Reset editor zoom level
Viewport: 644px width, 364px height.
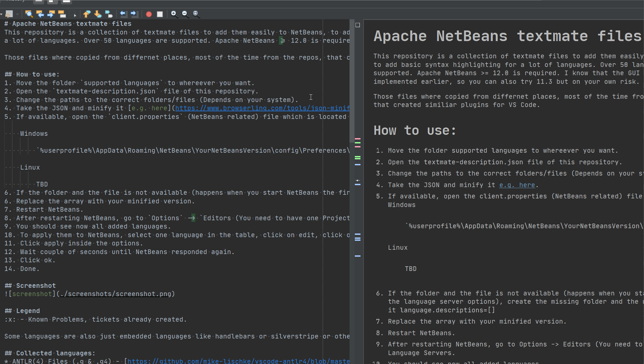coord(196,14)
